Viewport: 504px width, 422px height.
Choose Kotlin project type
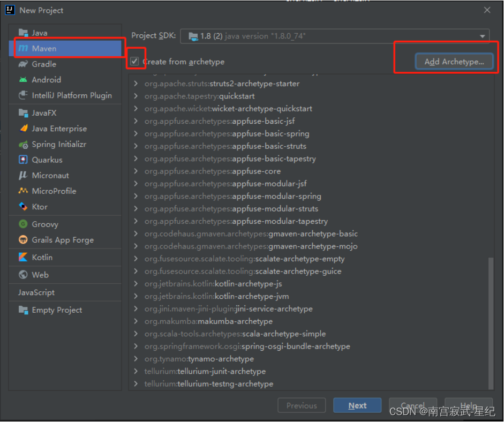(65, 257)
